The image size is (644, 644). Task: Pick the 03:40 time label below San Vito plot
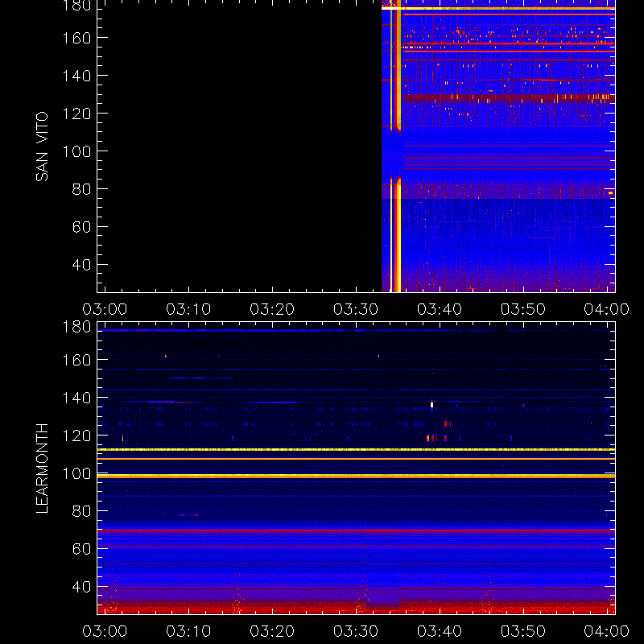(440, 309)
